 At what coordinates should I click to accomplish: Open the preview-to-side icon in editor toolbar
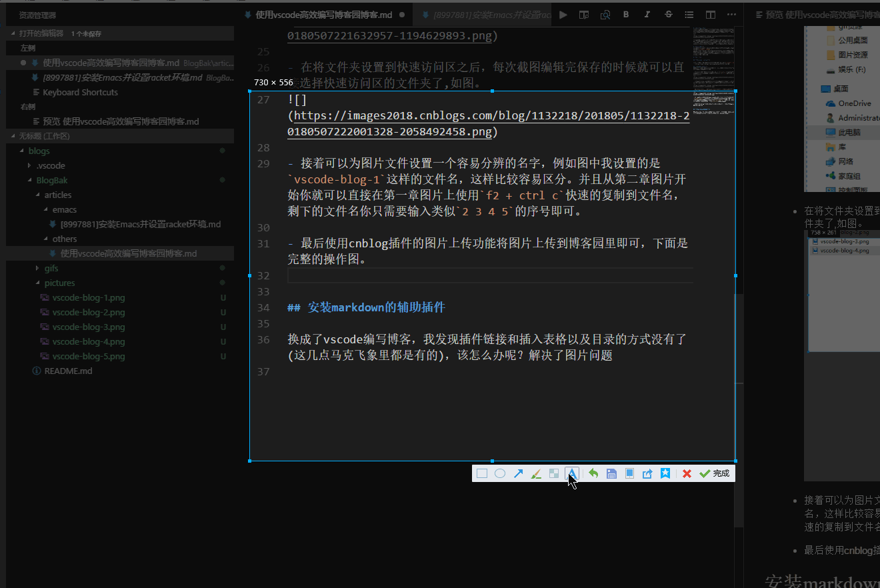pyautogui.click(x=584, y=15)
